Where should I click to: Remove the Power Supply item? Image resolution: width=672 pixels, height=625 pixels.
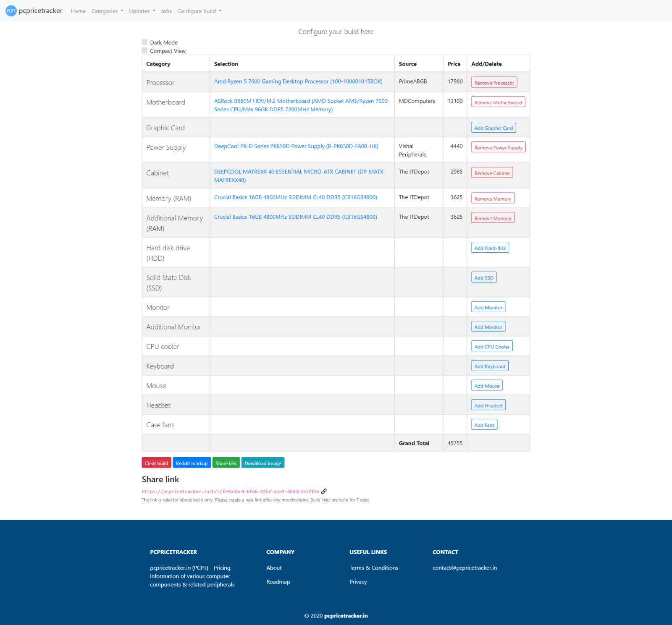(x=499, y=147)
